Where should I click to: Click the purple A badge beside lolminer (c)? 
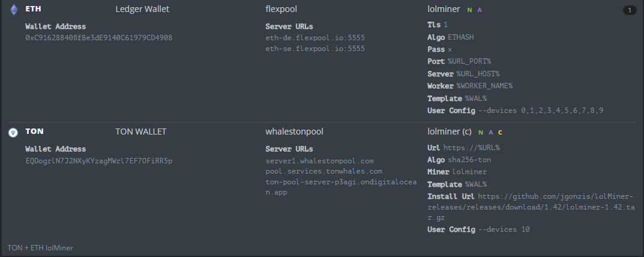[490, 132]
